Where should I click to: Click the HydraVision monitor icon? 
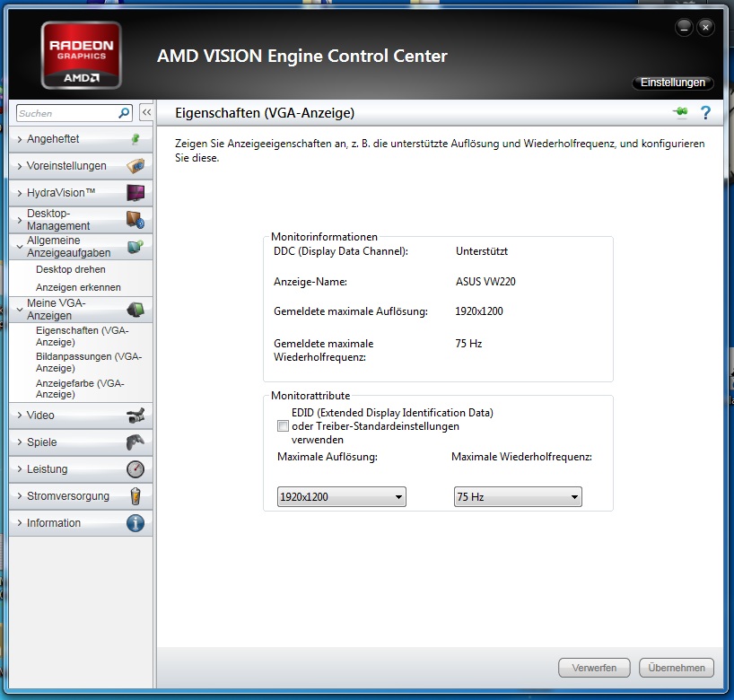click(135, 192)
